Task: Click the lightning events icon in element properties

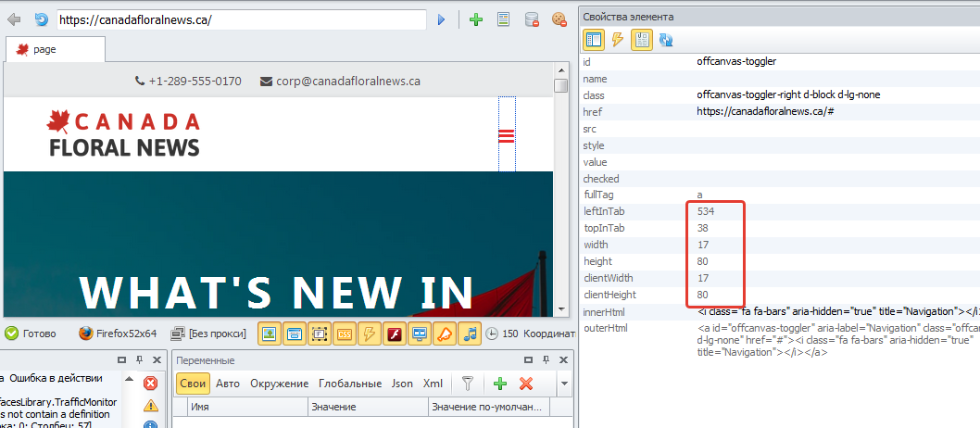Action: [x=618, y=40]
